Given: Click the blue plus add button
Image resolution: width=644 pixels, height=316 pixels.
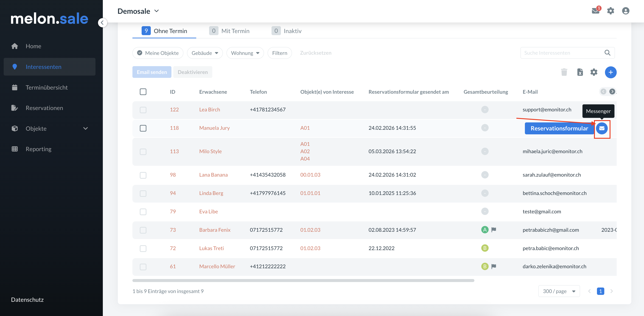Looking at the screenshot, I should pos(610,72).
